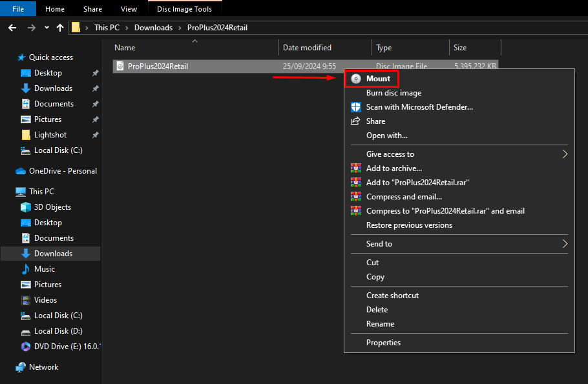The height and width of the screenshot is (384, 588).
Task: Open the recent locations dropdown arrow
Action: (47, 28)
